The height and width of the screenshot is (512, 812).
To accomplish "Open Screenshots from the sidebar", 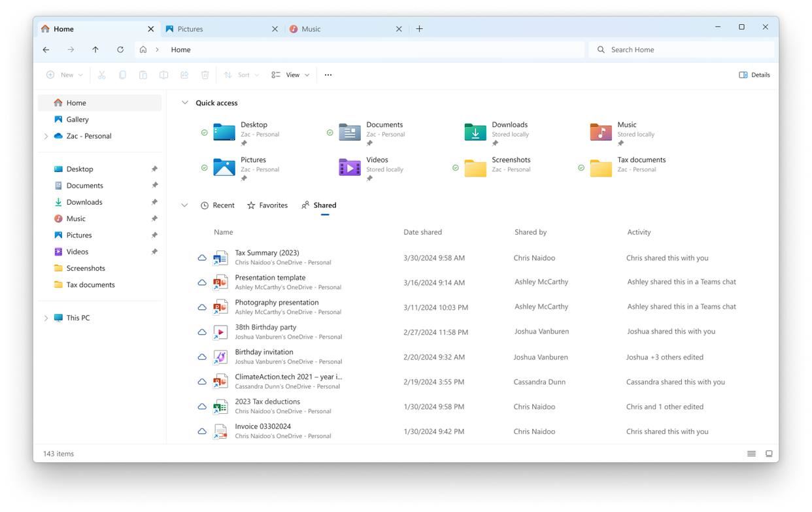I will tap(86, 268).
